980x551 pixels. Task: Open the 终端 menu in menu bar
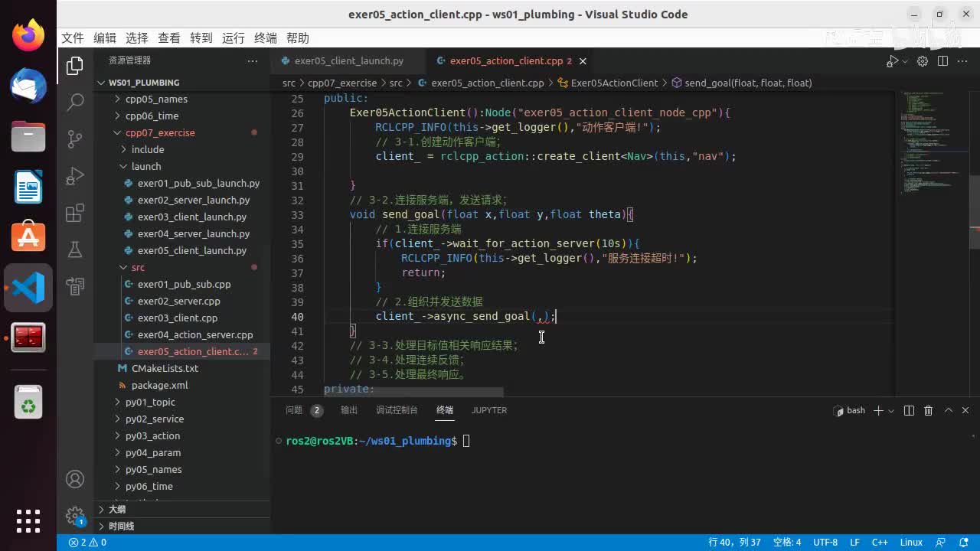click(266, 38)
